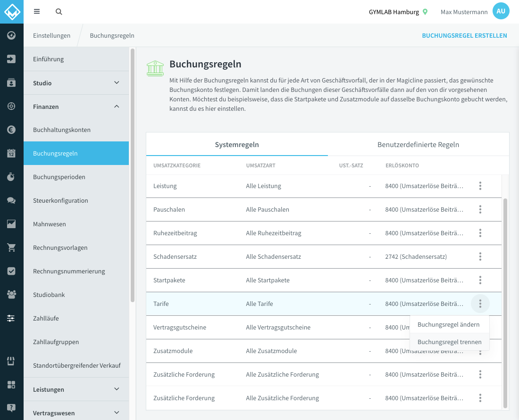Open the question mark help icon
Image resolution: width=519 pixels, height=420 pixels.
click(11, 408)
